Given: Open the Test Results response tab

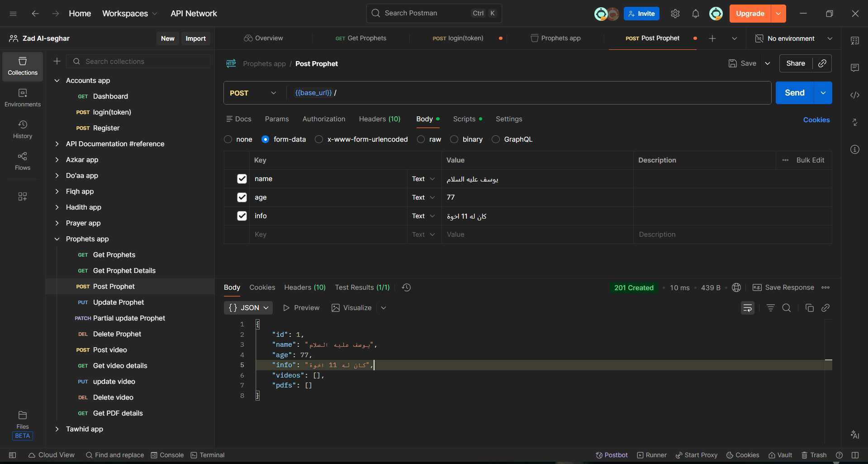Looking at the screenshot, I should click(362, 287).
